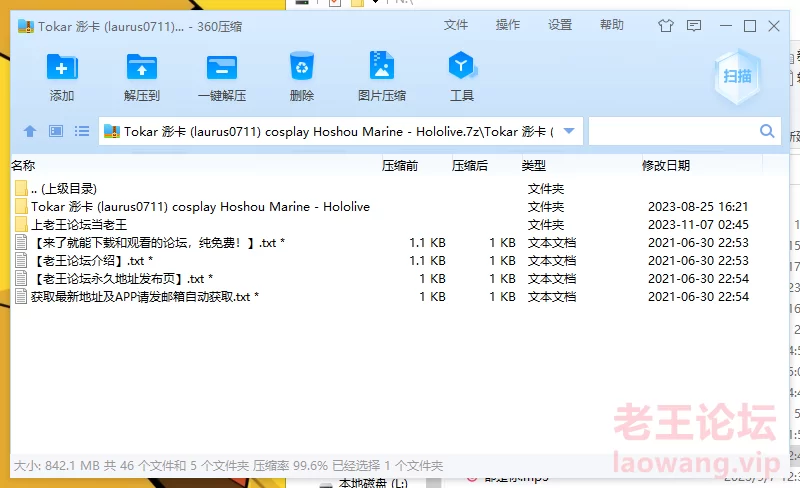800x488 pixels.
Task: Sort by 名称 column header
Action: pyautogui.click(x=23, y=165)
